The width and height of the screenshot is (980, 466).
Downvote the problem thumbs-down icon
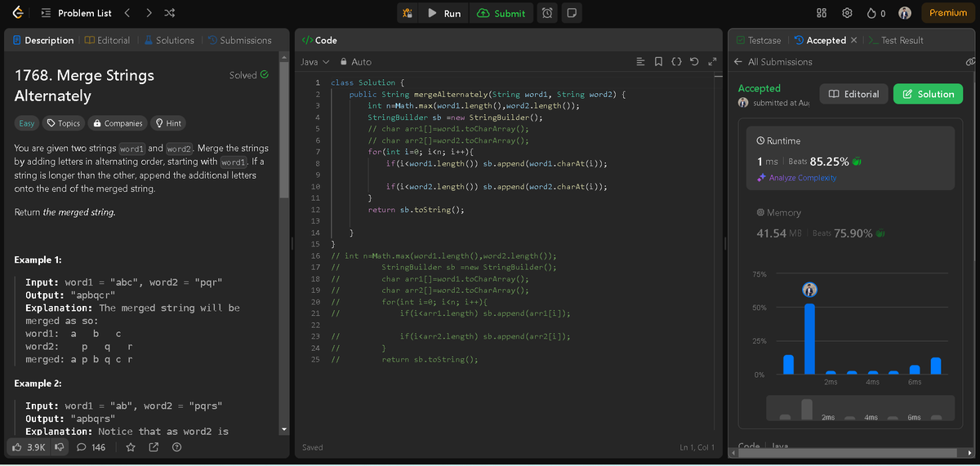point(59,447)
